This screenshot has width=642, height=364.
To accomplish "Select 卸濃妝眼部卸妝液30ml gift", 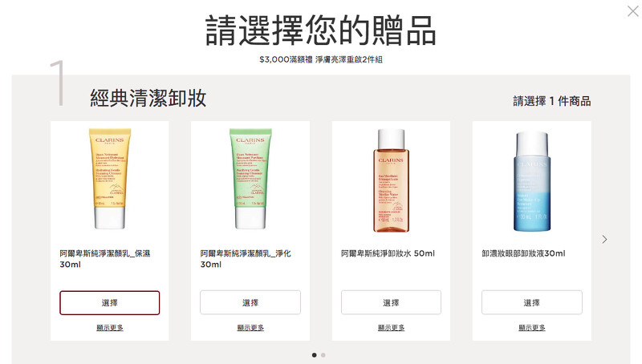I will point(531,302).
